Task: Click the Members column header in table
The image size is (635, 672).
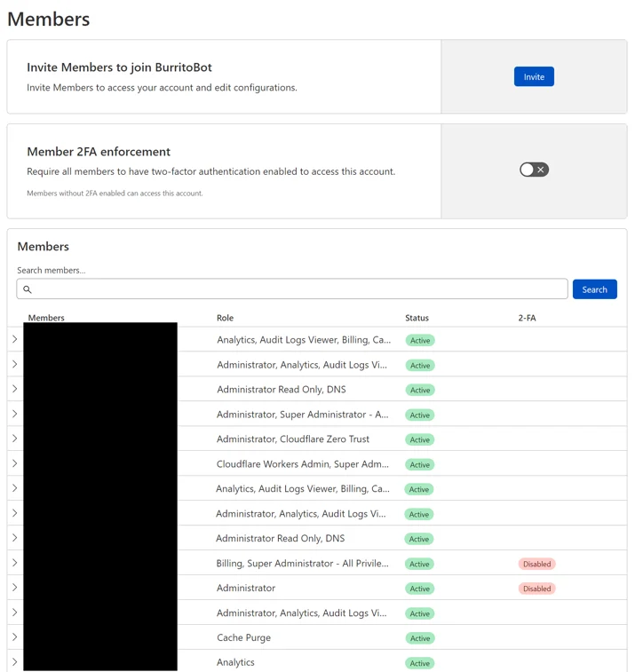Action: click(46, 318)
